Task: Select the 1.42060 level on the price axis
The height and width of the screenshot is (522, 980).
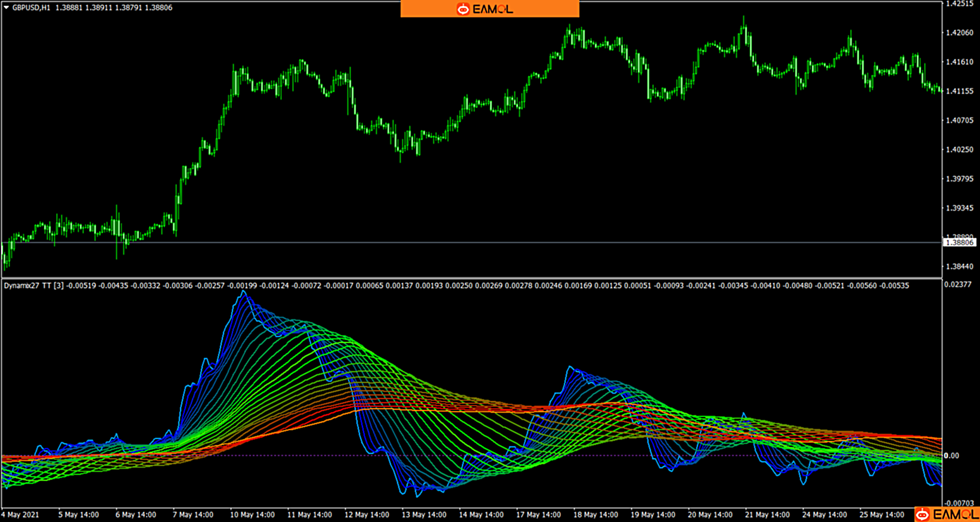Action: tap(960, 33)
